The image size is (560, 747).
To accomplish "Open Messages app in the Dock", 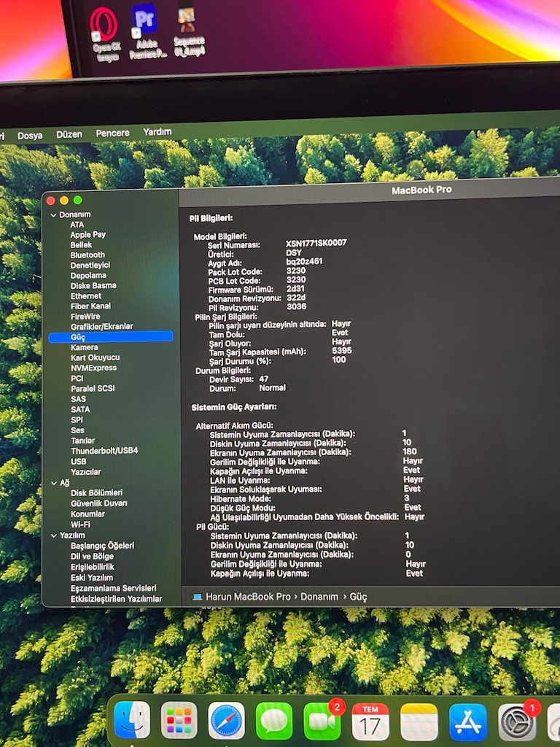I will (x=274, y=721).
